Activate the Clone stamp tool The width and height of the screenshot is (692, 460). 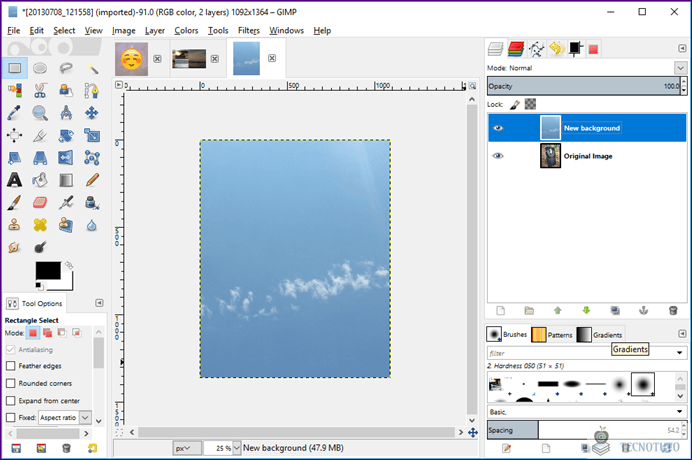pos(15,225)
